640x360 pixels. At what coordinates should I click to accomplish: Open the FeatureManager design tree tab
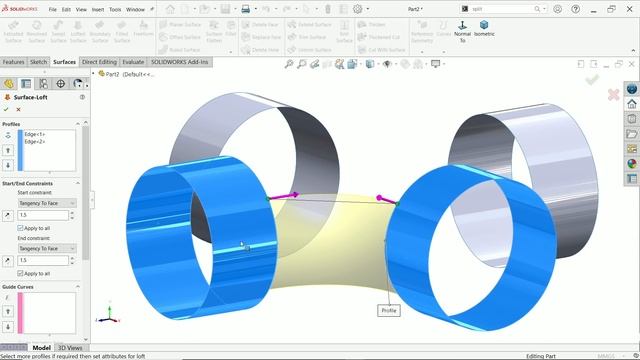9,84
